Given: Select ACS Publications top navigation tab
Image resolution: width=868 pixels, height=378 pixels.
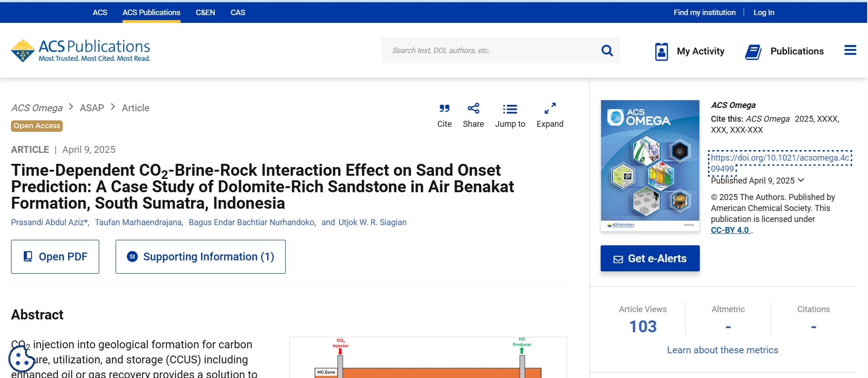Looking at the screenshot, I should click(x=151, y=12).
